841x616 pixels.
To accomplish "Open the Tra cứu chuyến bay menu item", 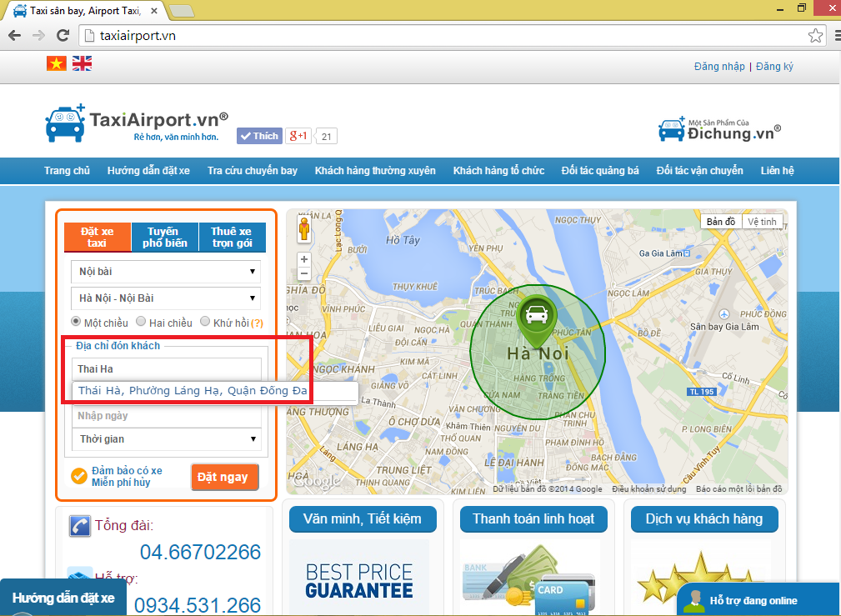I will [252, 171].
